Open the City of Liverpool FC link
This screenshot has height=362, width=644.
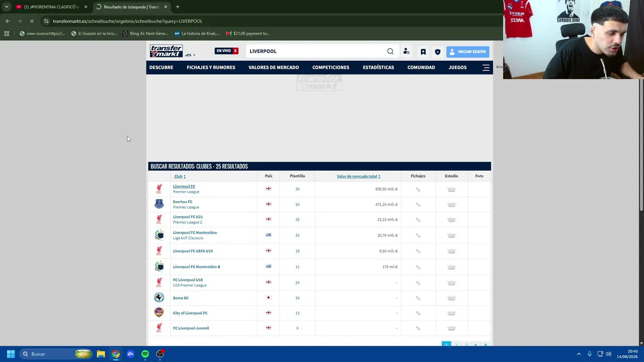190,313
